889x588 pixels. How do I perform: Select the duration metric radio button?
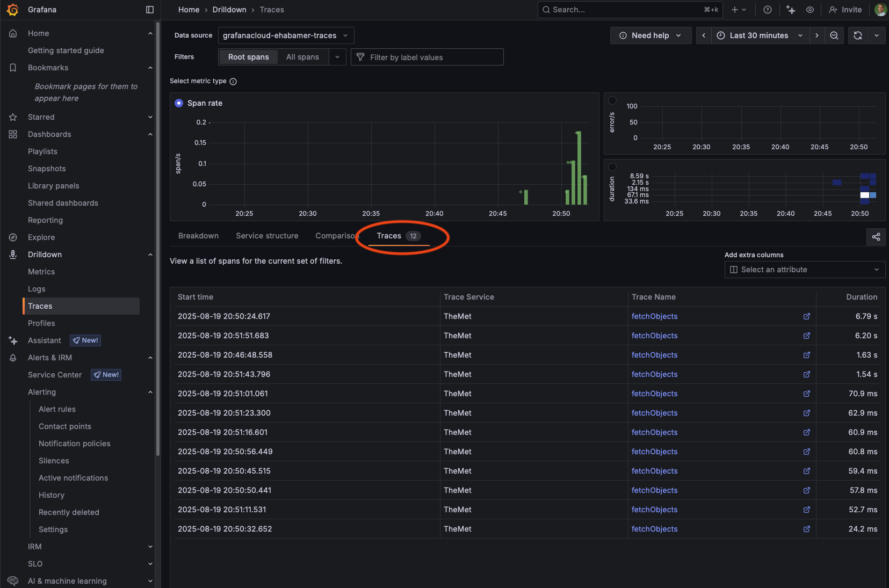point(612,167)
